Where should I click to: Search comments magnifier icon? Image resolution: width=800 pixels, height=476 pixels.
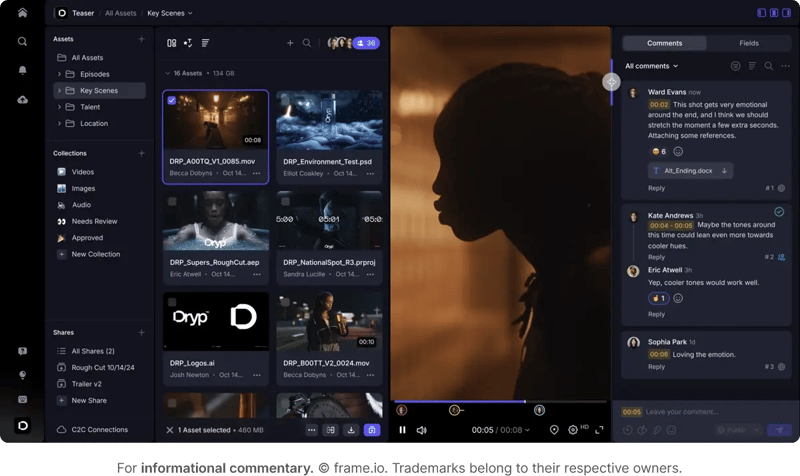tap(768, 66)
